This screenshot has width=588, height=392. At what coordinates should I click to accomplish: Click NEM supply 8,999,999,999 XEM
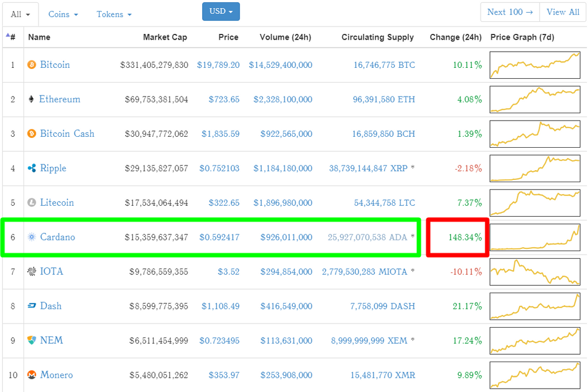point(369,341)
